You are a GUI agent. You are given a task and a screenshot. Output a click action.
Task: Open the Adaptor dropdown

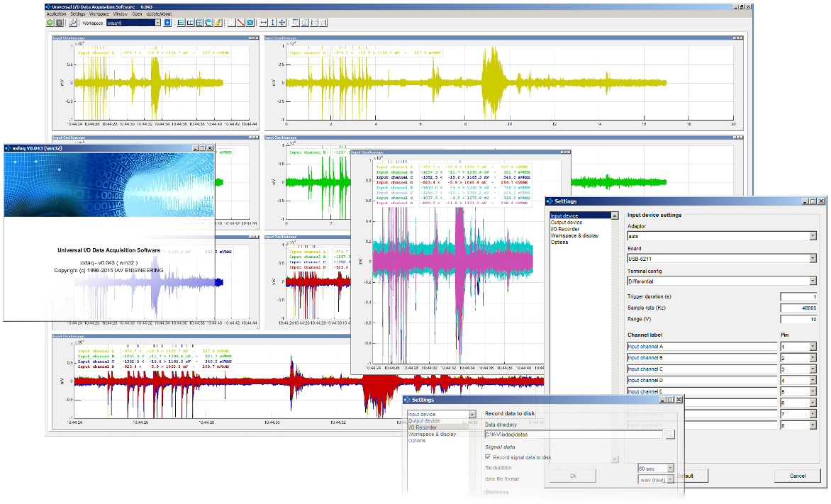point(813,235)
